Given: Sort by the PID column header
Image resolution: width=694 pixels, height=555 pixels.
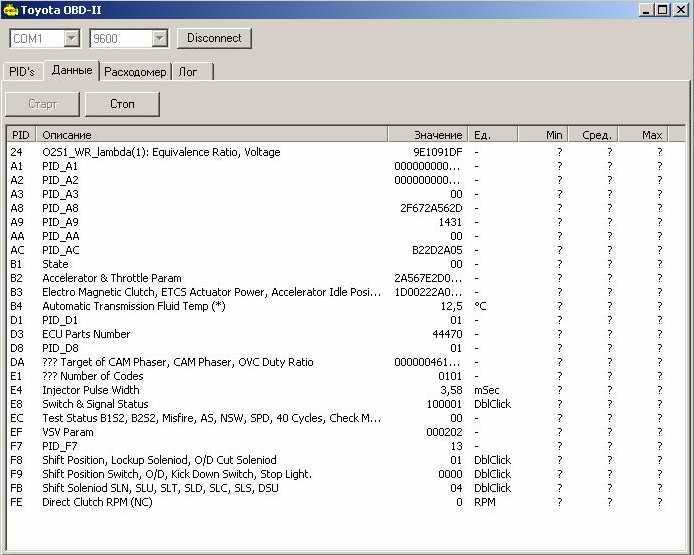Looking at the screenshot, I should (x=21, y=135).
